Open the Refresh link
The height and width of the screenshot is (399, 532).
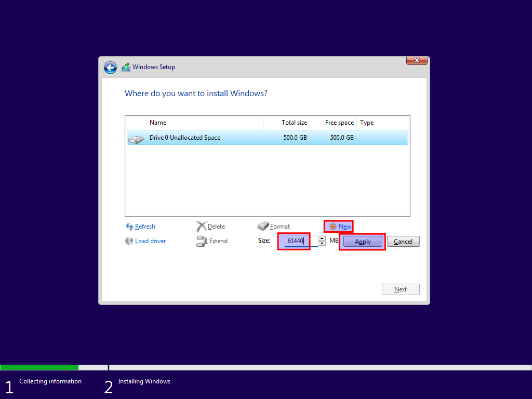[145, 227]
